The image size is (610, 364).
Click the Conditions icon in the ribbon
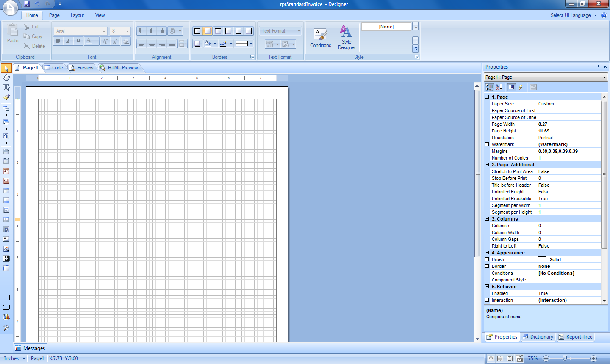click(320, 38)
